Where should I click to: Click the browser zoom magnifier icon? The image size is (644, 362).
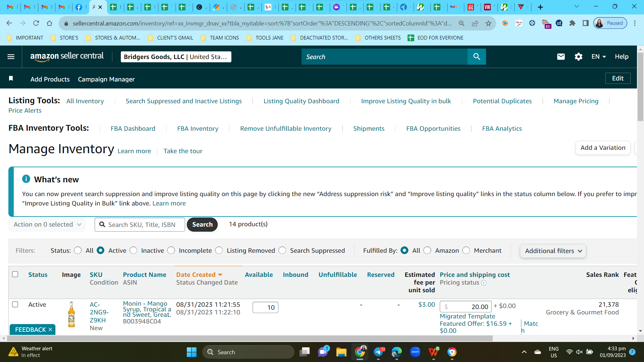462,23
